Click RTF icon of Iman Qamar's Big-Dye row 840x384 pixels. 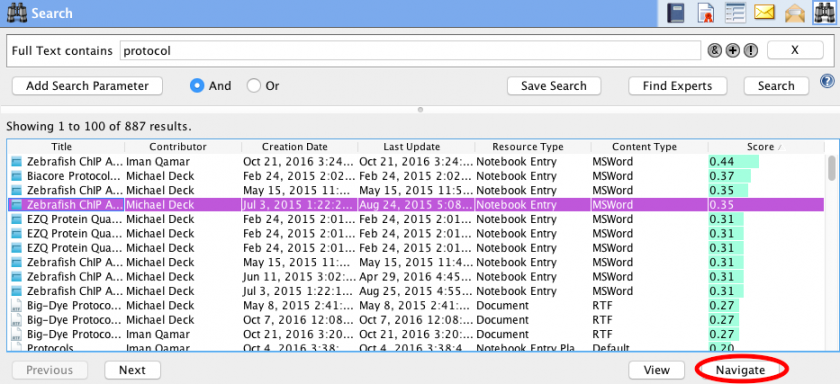[x=18, y=335]
